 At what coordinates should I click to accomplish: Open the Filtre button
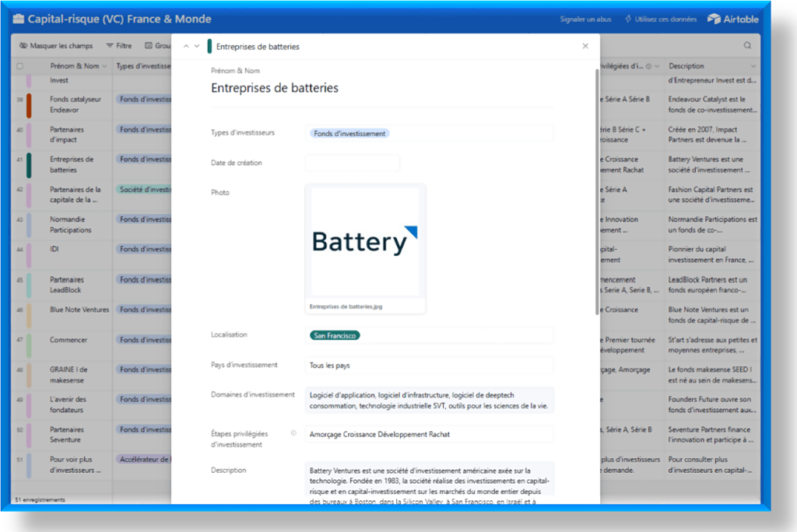point(119,46)
